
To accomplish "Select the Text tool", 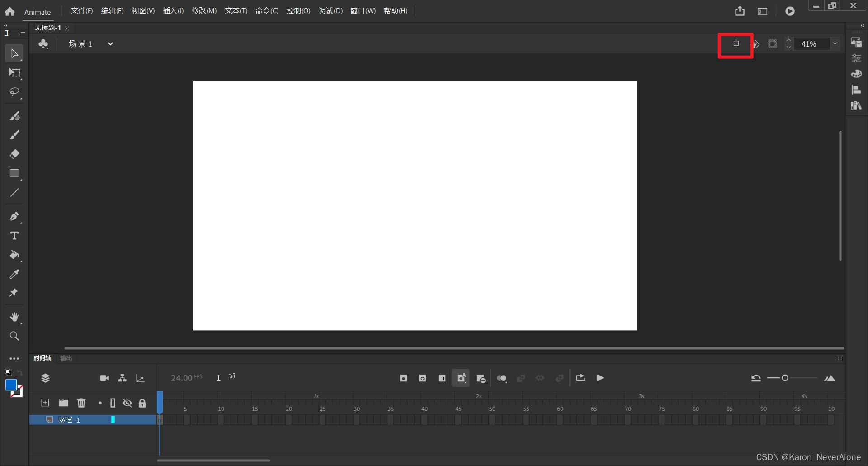I will [x=14, y=236].
